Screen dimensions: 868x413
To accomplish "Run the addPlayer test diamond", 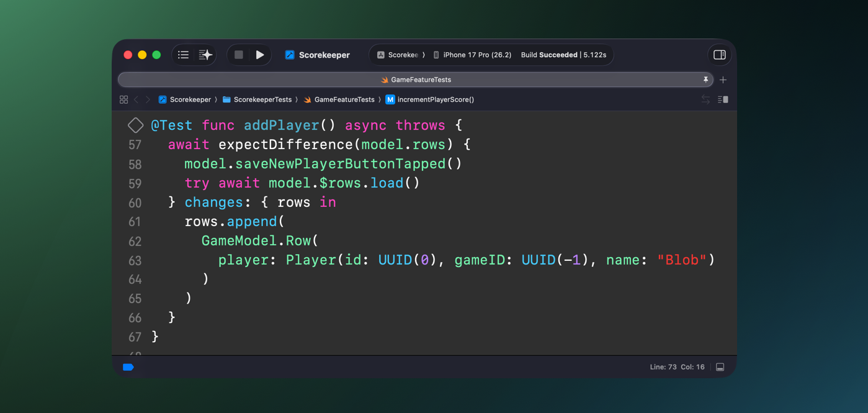I will point(135,125).
